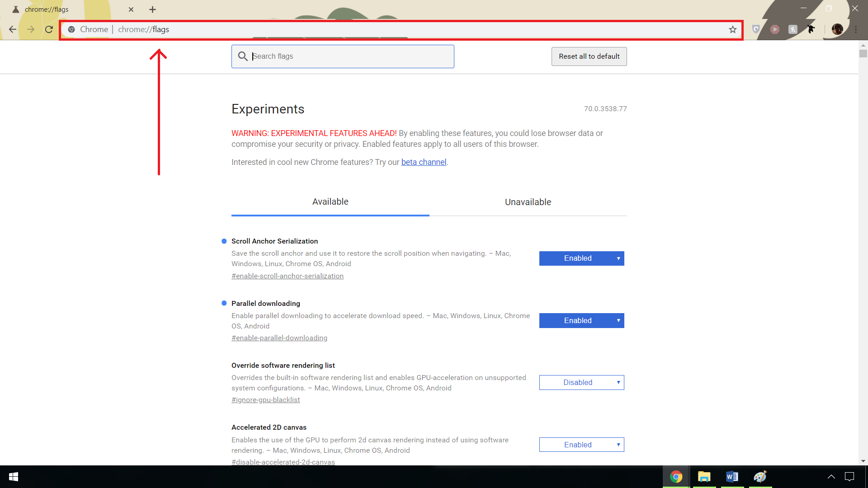Open Scroll Anchor Serialization Enabled dropdown
Image resolution: width=868 pixels, height=488 pixels.
pos(581,258)
